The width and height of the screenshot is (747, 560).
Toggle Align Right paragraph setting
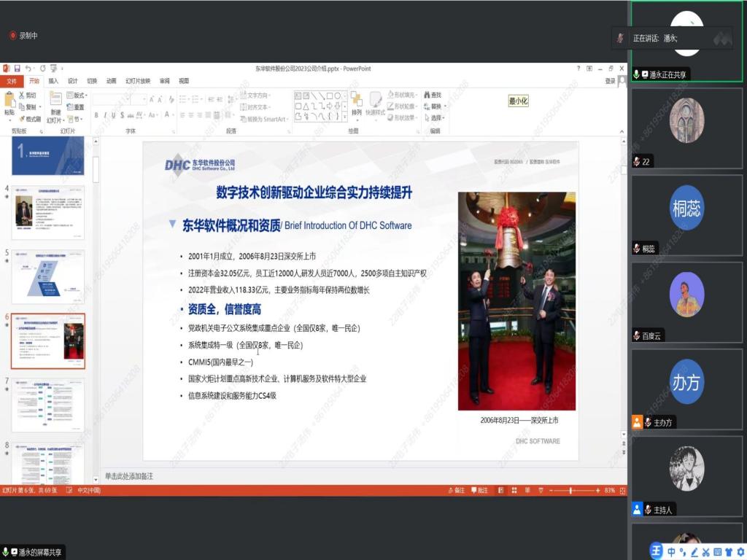click(x=200, y=115)
